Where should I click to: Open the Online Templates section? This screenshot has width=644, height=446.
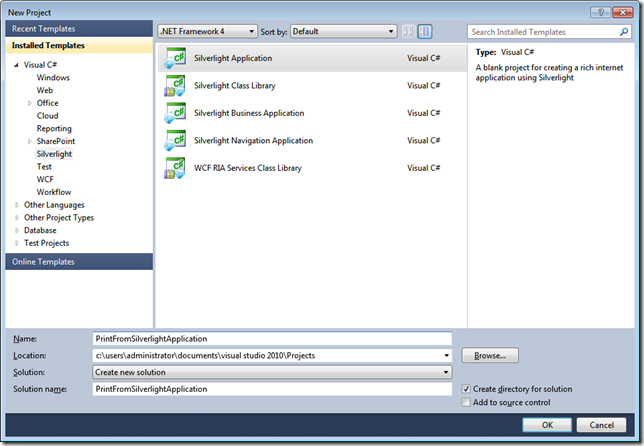[79, 262]
